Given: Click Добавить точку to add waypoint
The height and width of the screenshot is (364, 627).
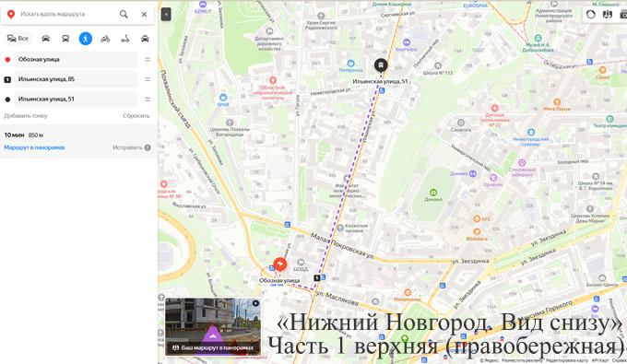Looking at the screenshot, I should click(26, 116).
